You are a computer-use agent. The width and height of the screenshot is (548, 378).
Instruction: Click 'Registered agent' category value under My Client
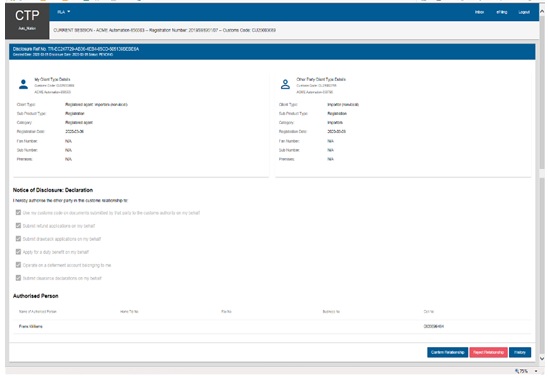click(x=79, y=123)
